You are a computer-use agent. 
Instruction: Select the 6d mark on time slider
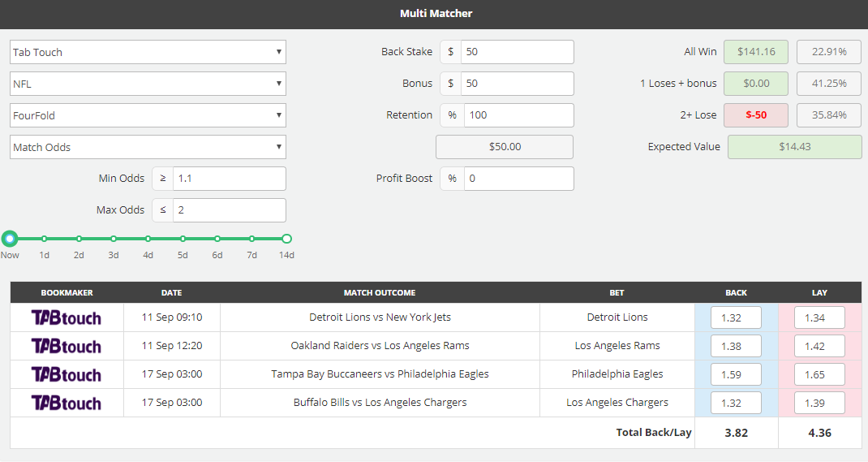(x=217, y=239)
